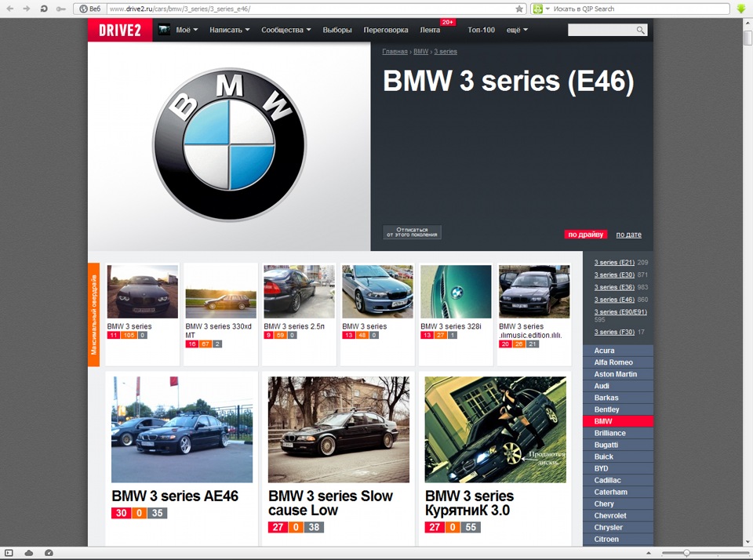Follow the Главная breadcrumb link
Screen dimensions: 753x560
(395, 52)
